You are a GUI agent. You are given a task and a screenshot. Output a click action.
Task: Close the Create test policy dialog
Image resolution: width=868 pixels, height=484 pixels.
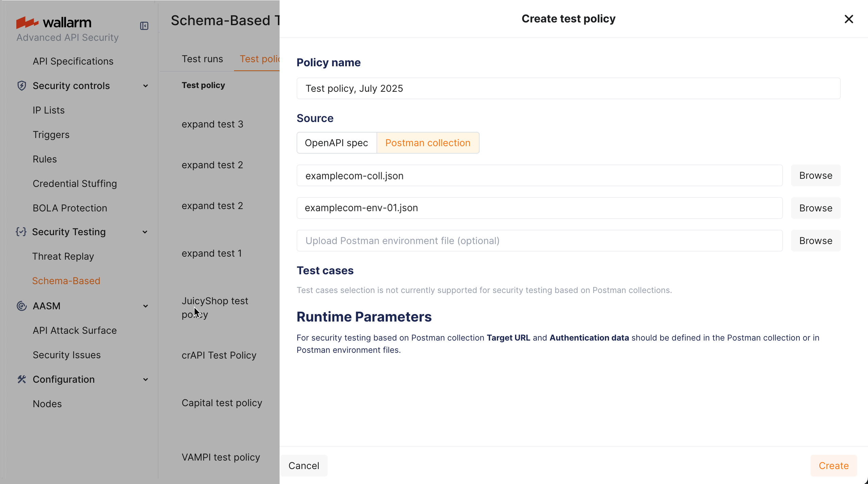(x=849, y=19)
